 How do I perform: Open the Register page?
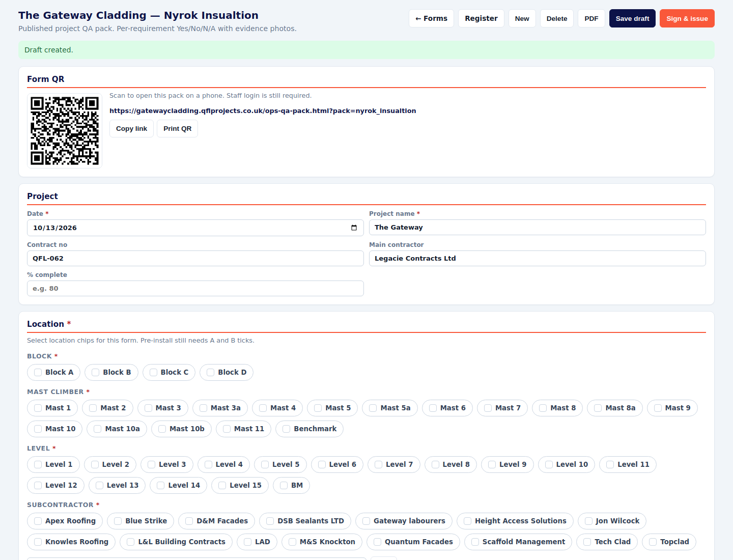pyautogui.click(x=481, y=18)
